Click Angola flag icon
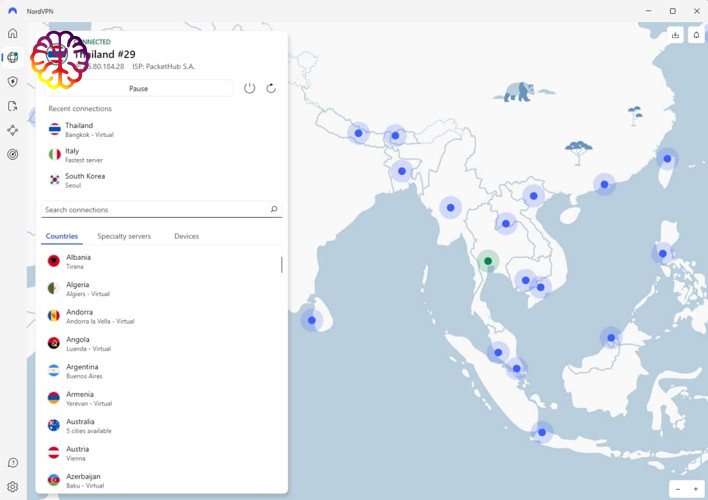Screen dimensions: 708x500 tap(54, 343)
